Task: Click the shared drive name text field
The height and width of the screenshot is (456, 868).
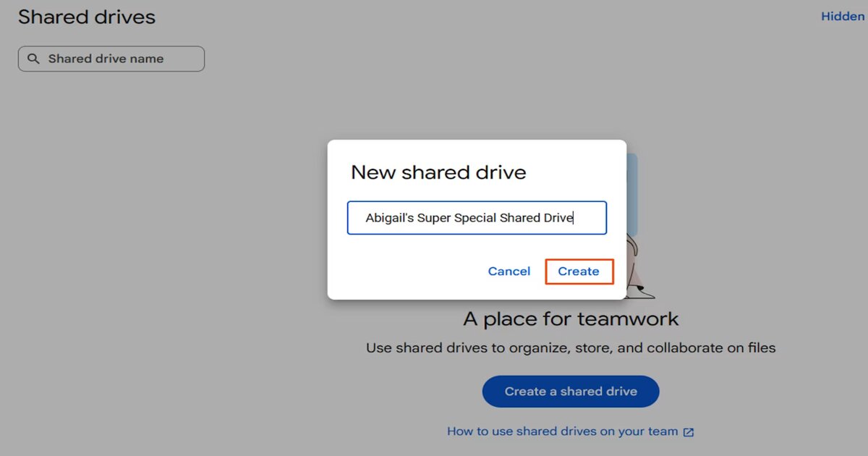Action: (477, 218)
